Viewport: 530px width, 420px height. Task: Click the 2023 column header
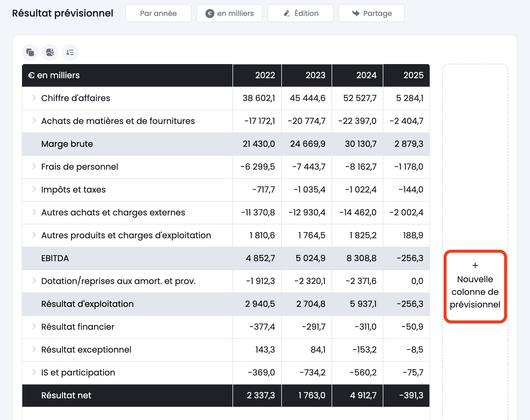coord(307,75)
